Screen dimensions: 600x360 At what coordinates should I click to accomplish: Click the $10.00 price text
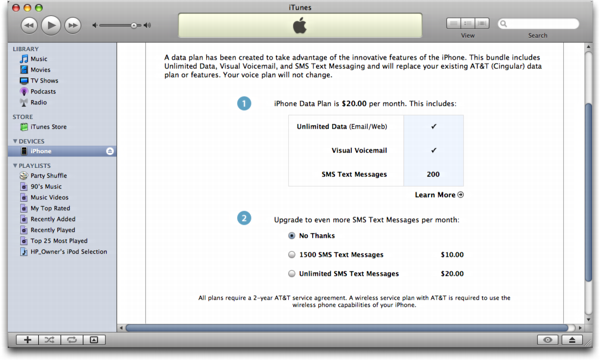[x=452, y=254]
